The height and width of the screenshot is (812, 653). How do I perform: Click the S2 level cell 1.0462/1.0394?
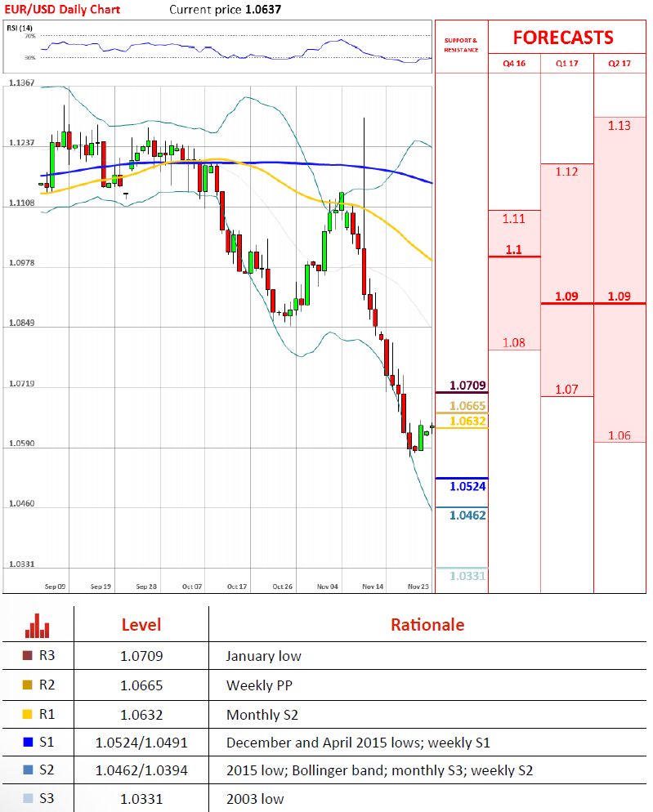click(x=141, y=770)
